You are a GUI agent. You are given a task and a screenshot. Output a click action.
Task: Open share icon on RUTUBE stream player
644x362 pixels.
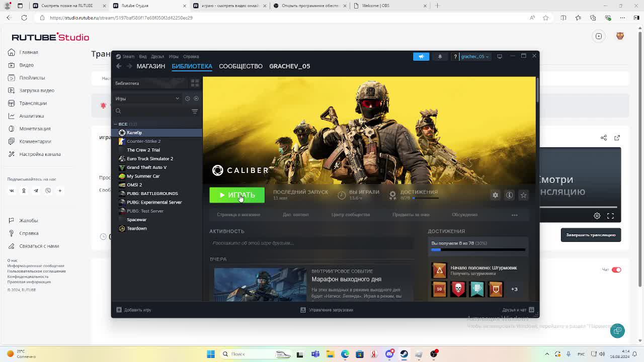click(604, 138)
